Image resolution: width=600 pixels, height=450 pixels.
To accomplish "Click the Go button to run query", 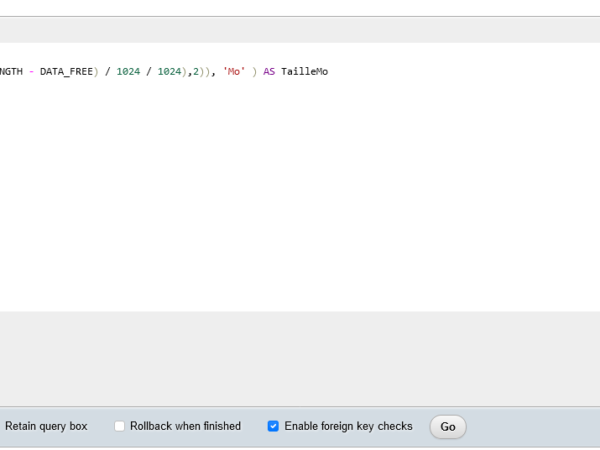I will [447, 427].
